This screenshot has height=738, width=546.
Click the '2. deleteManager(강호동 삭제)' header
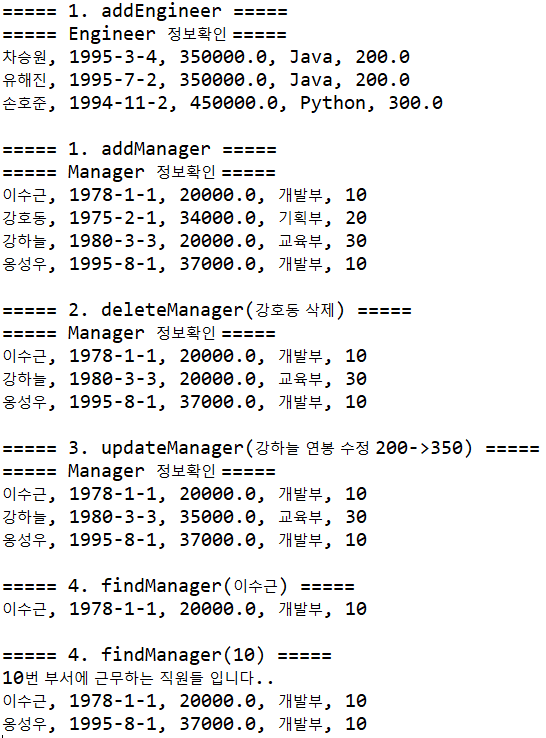[207, 310]
